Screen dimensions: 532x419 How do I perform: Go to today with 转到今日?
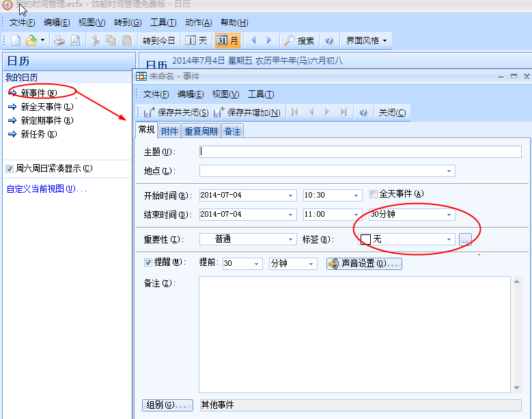pyautogui.click(x=158, y=41)
